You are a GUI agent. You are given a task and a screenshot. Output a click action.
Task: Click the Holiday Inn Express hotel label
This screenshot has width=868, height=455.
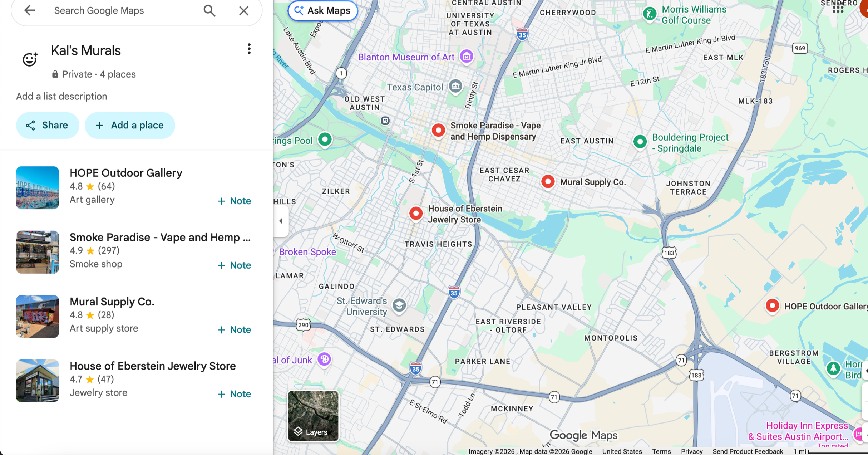click(x=799, y=431)
